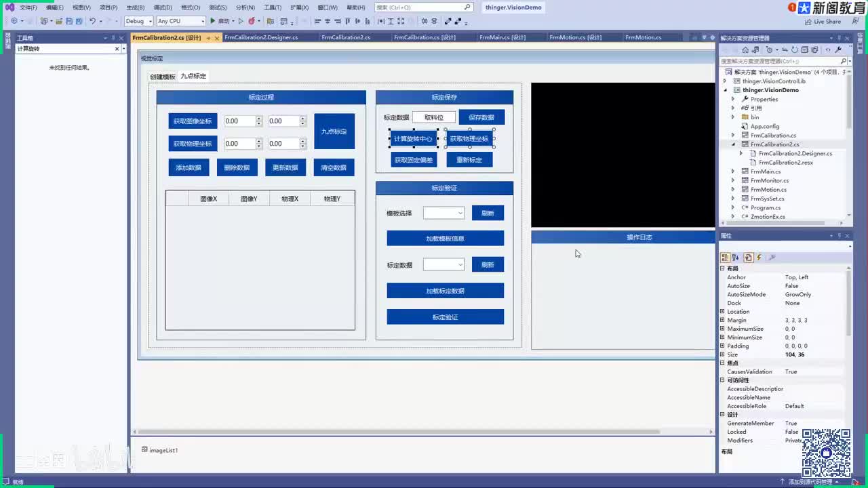Image resolution: width=868 pixels, height=488 pixels.
Task: Click the 九点标定 button on the form
Action: 334,131
